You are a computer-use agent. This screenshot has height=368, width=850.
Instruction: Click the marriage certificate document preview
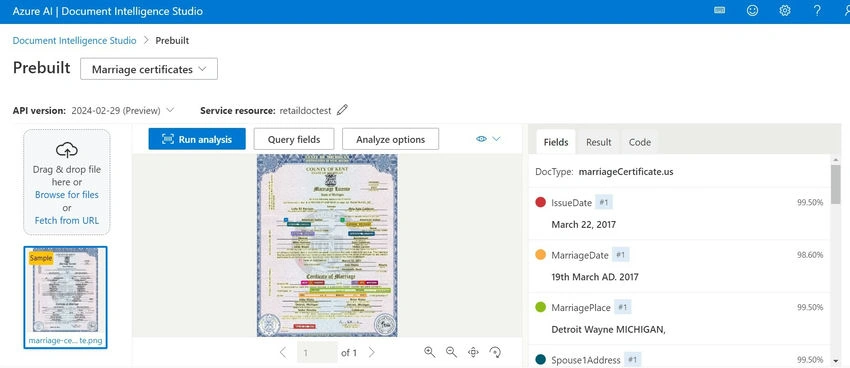tap(327, 246)
